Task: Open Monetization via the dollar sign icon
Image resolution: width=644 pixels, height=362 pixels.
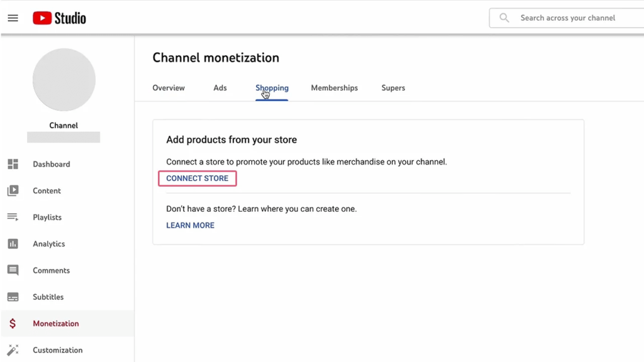Action: (x=13, y=323)
